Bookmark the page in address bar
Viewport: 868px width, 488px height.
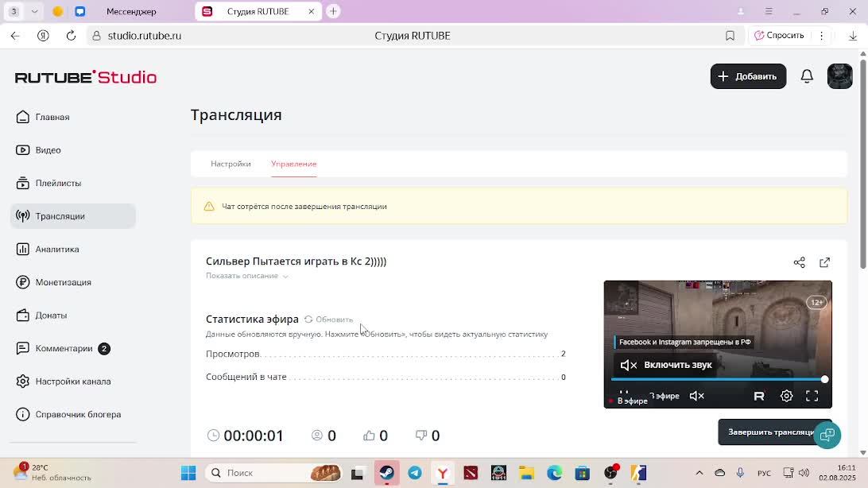click(730, 36)
